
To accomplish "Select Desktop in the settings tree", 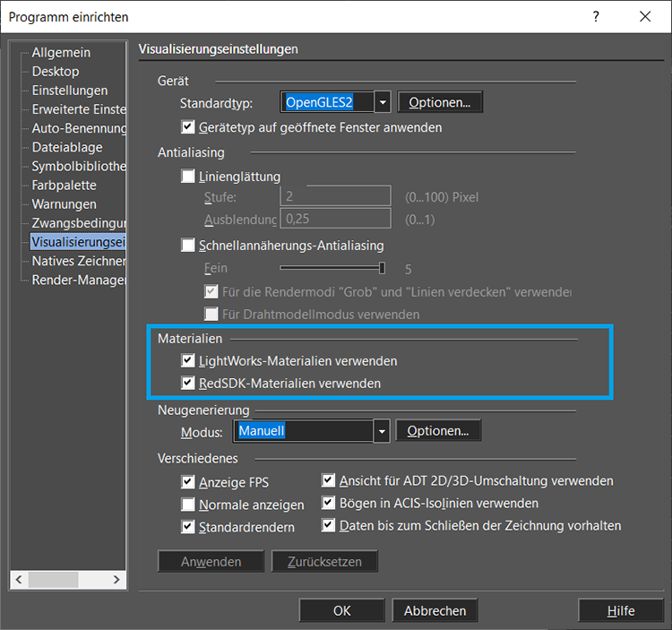I will click(56, 72).
